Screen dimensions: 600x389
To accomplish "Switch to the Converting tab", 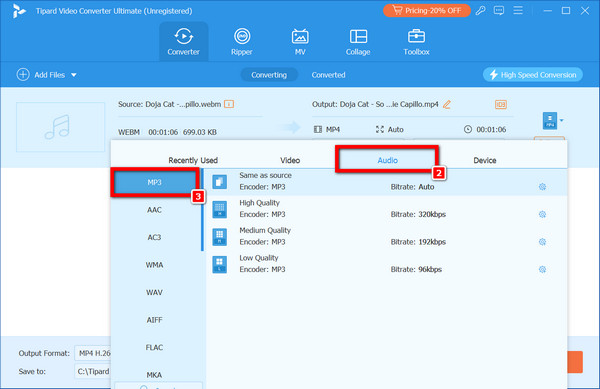I will [269, 75].
